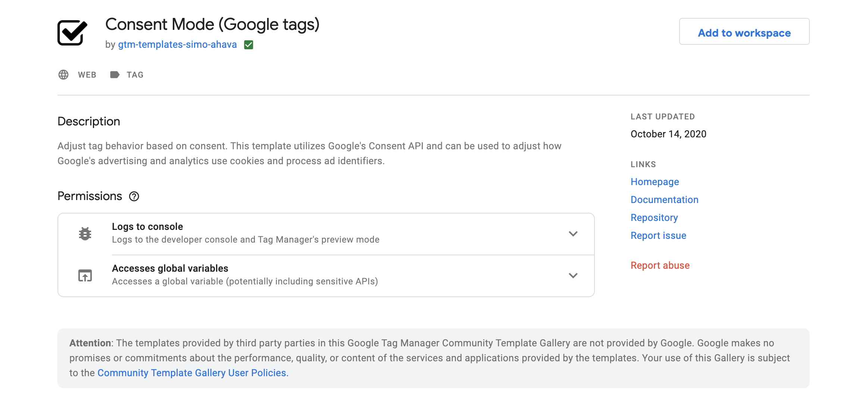Click the bold Attention notice word
The image size is (868, 418).
pos(90,343)
